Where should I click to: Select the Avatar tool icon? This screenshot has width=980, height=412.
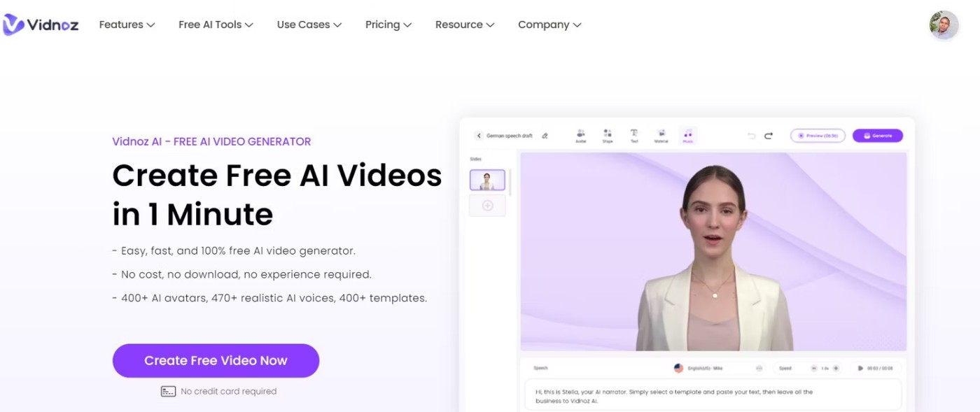tap(580, 135)
